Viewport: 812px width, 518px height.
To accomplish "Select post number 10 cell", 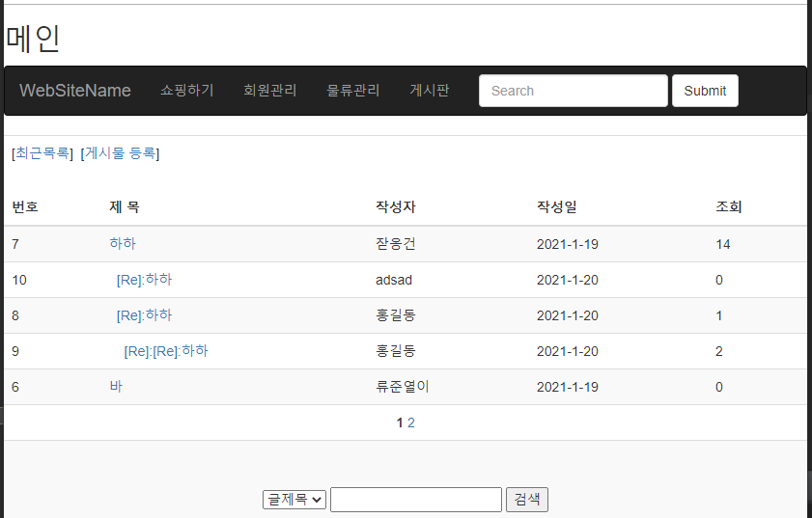I will pos(19,280).
